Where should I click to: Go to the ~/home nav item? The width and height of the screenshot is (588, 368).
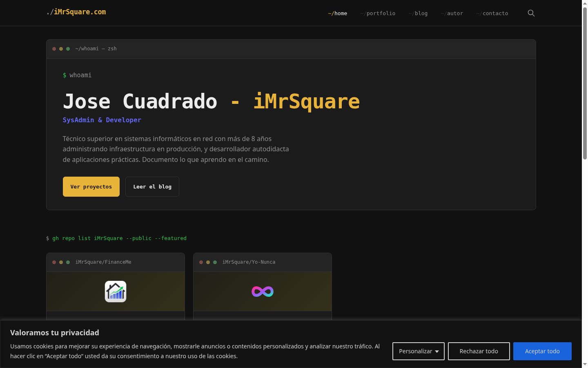pyautogui.click(x=338, y=13)
